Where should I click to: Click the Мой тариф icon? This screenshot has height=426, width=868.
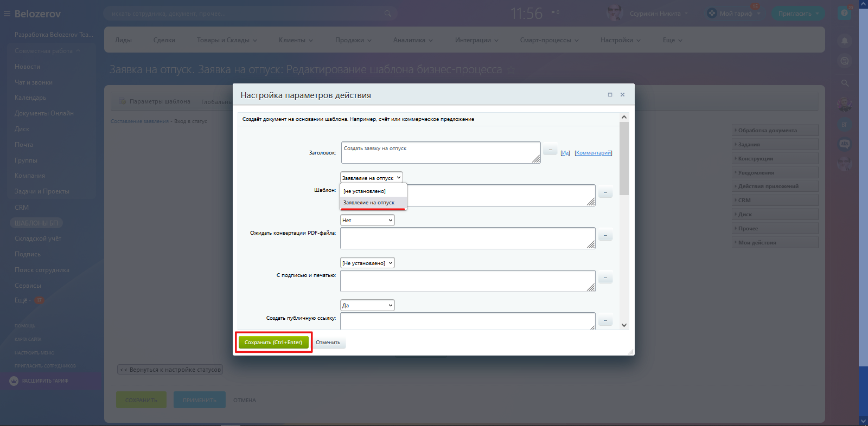(x=712, y=13)
